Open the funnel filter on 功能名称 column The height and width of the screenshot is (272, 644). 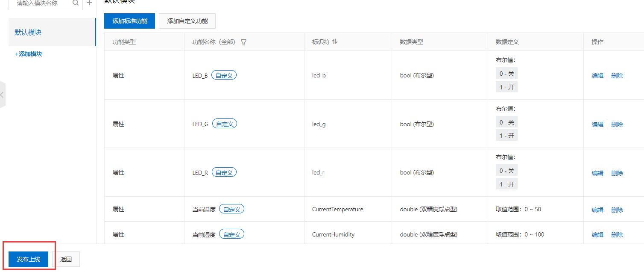tap(243, 42)
